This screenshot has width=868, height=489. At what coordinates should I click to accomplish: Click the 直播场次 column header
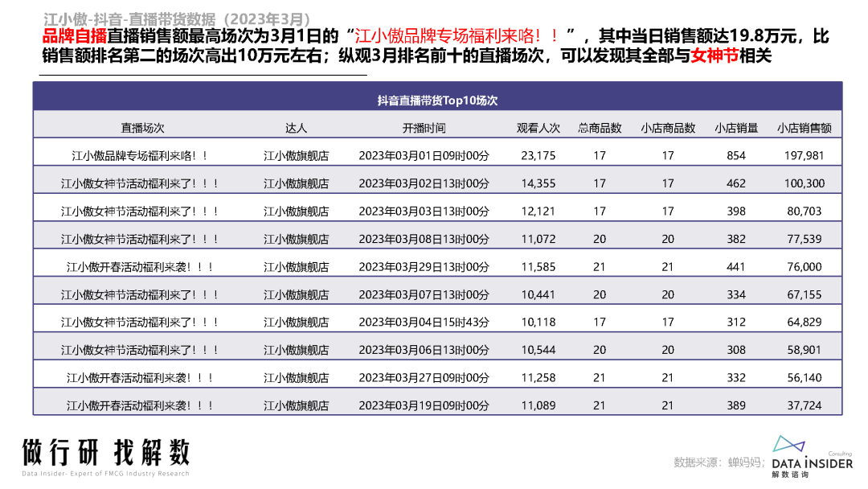pyautogui.click(x=143, y=128)
